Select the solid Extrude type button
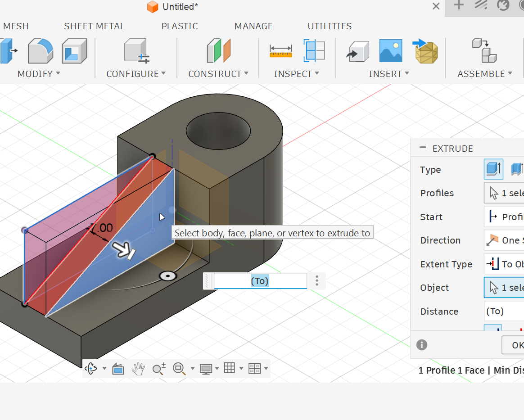The width and height of the screenshot is (524, 420). pyautogui.click(x=493, y=169)
